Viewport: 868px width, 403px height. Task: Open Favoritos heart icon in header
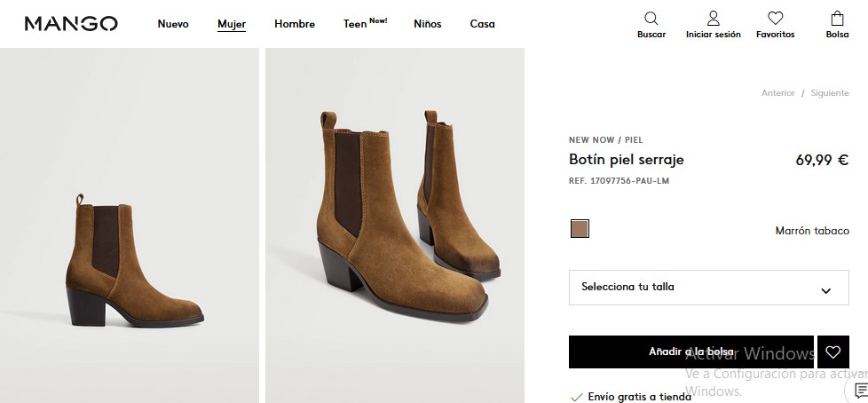click(x=775, y=19)
